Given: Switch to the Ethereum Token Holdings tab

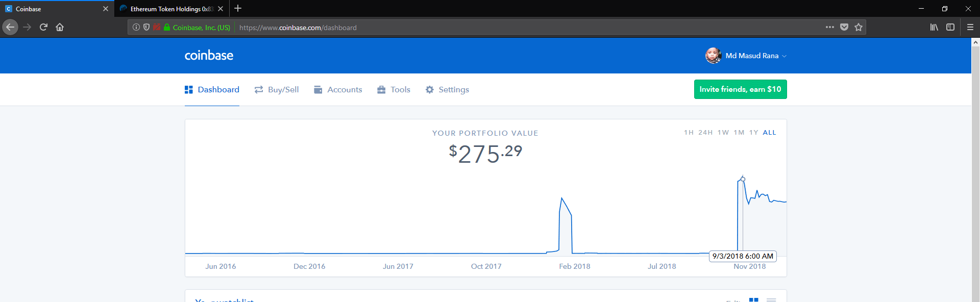Looking at the screenshot, I should click(172, 9).
